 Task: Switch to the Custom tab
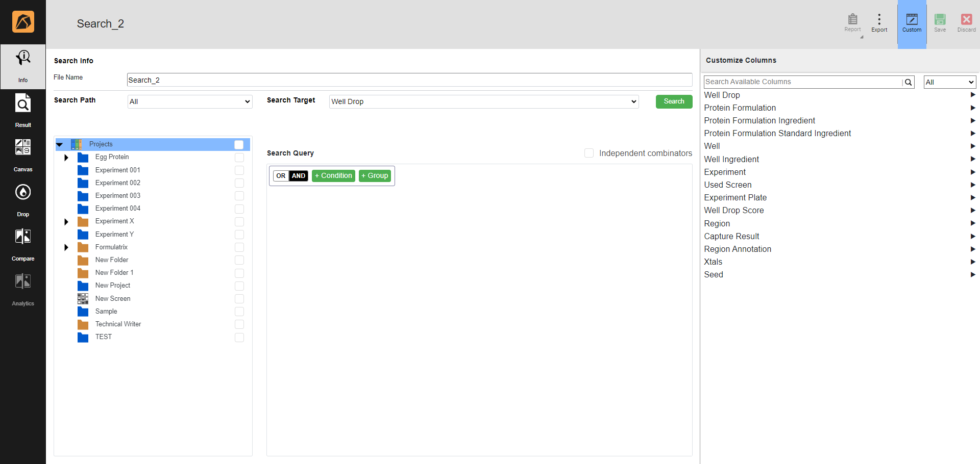pyautogui.click(x=912, y=22)
